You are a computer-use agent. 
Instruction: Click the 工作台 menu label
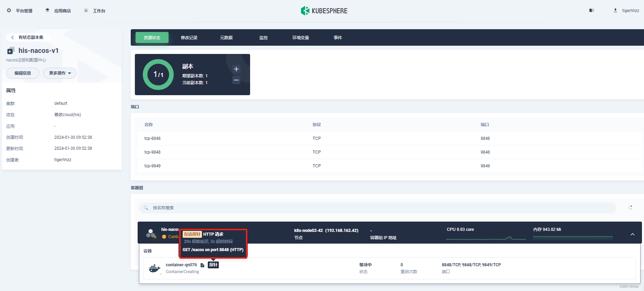point(99,11)
